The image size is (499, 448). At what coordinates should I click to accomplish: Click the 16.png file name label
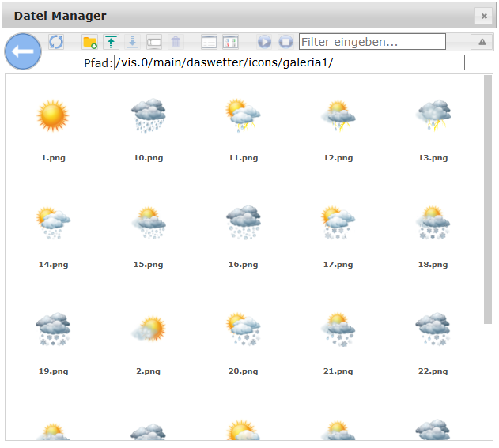coord(243,265)
